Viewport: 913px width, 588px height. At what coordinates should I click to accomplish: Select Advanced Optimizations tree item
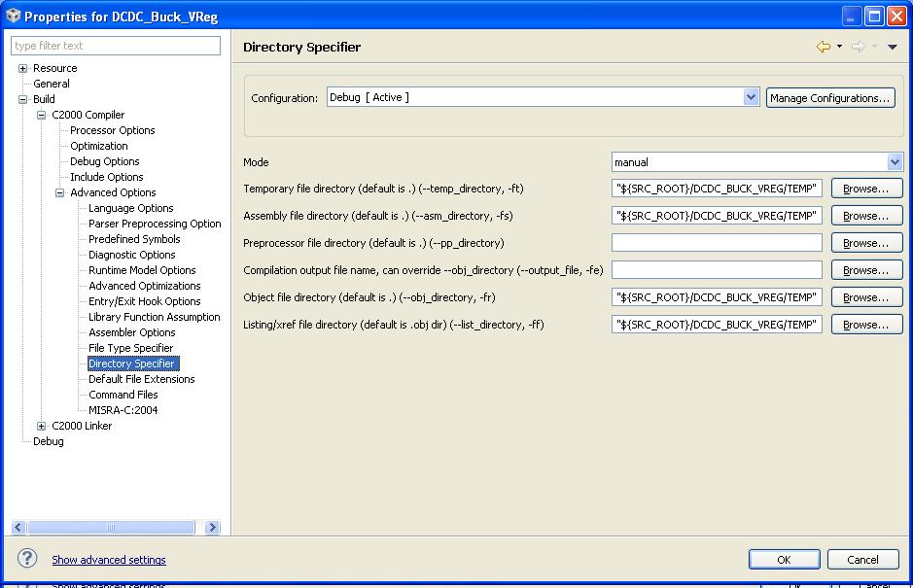point(145,286)
